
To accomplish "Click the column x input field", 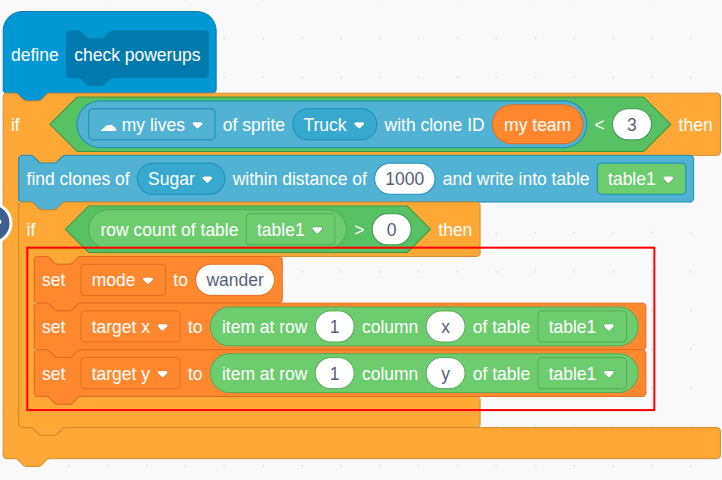I will pyautogui.click(x=445, y=327).
